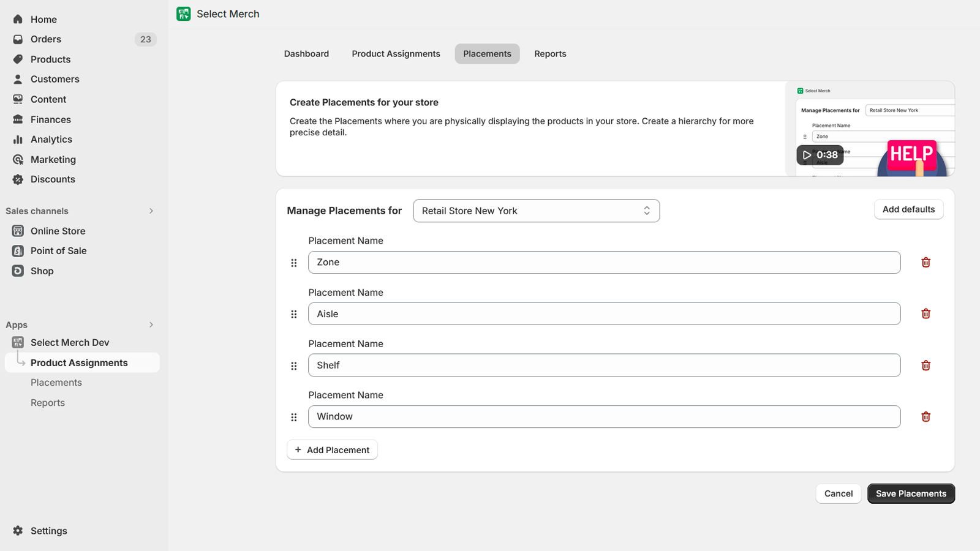Open the Discounts section

click(53, 179)
